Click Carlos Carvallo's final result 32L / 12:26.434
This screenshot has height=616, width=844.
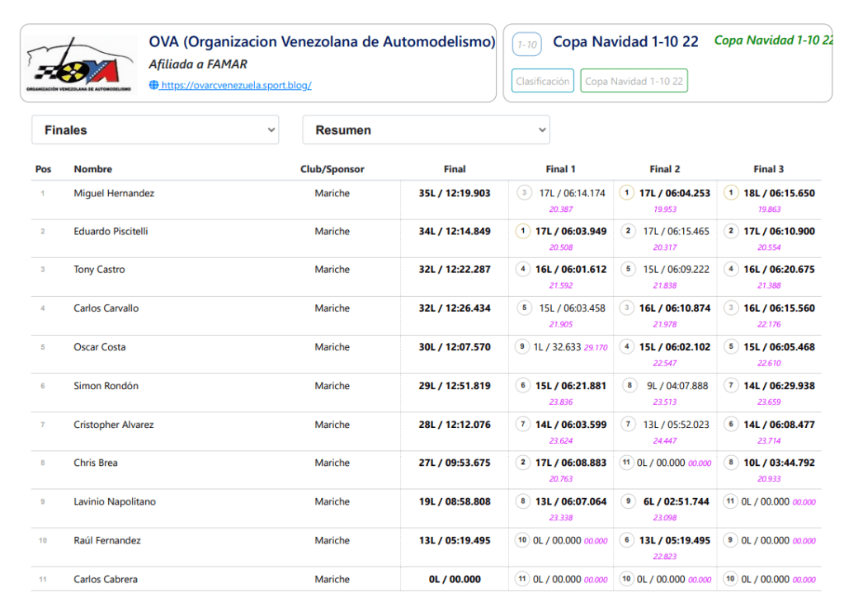click(x=454, y=308)
